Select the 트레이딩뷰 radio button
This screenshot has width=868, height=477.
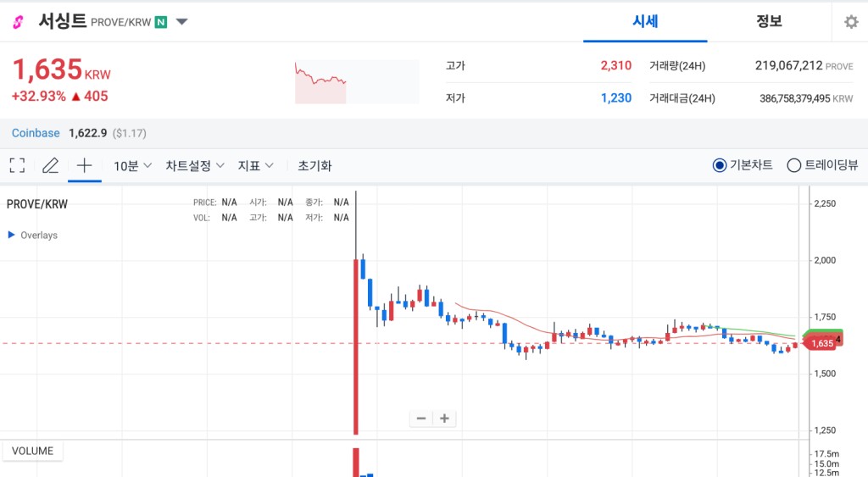(x=793, y=165)
